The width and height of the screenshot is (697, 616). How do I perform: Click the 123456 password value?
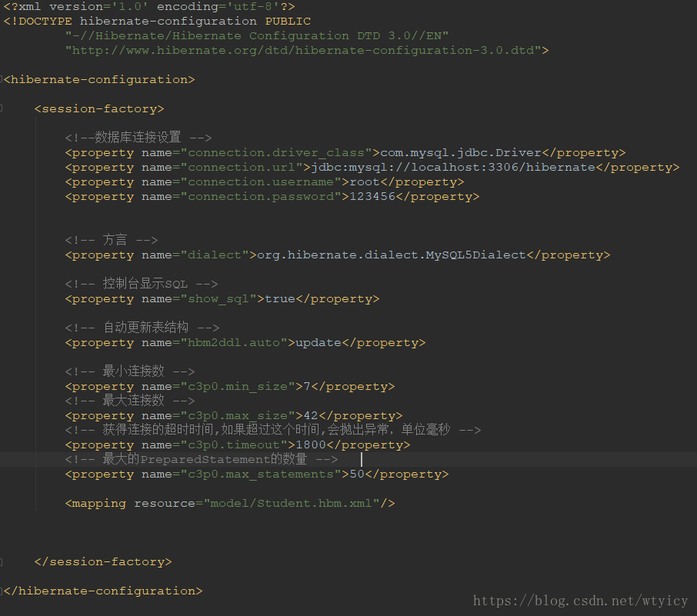(372, 197)
